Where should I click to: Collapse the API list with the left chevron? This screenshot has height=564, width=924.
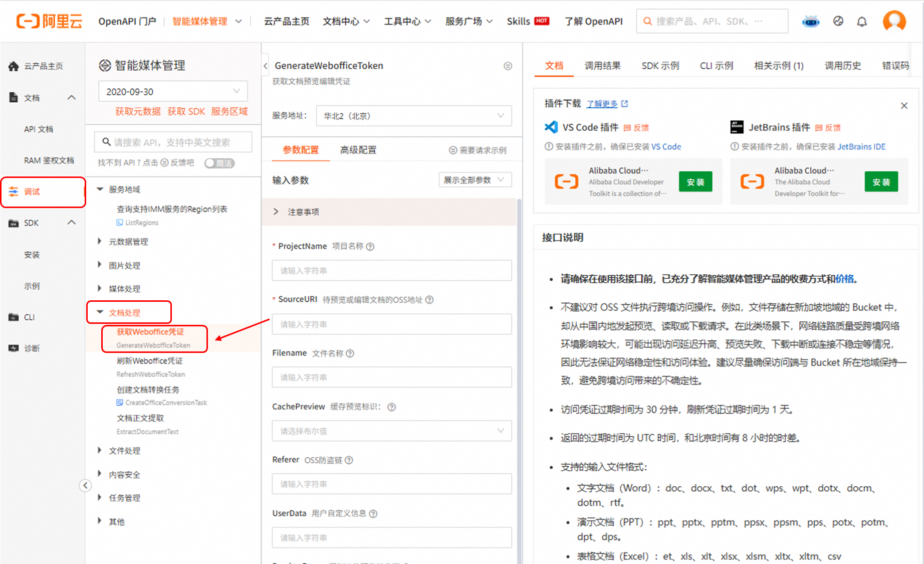click(x=266, y=66)
